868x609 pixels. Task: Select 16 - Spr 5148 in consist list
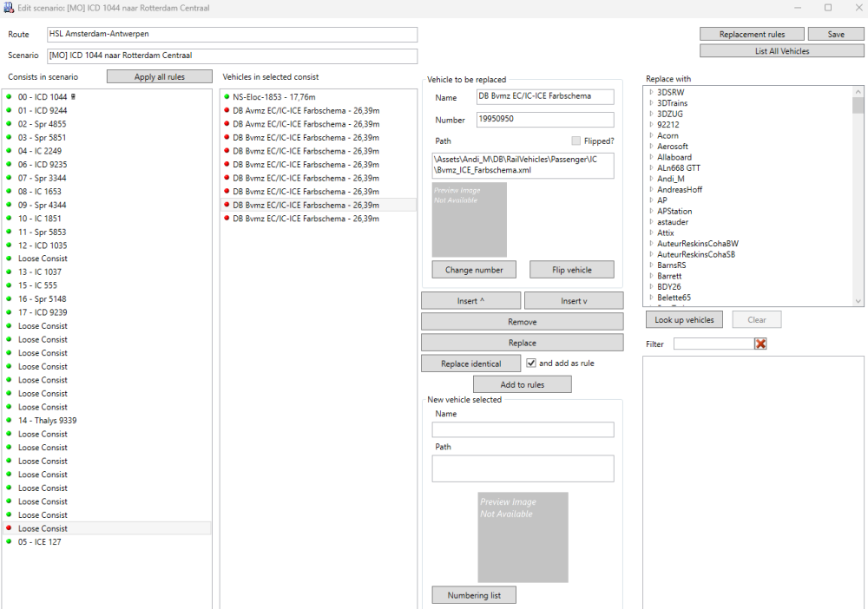(42, 299)
